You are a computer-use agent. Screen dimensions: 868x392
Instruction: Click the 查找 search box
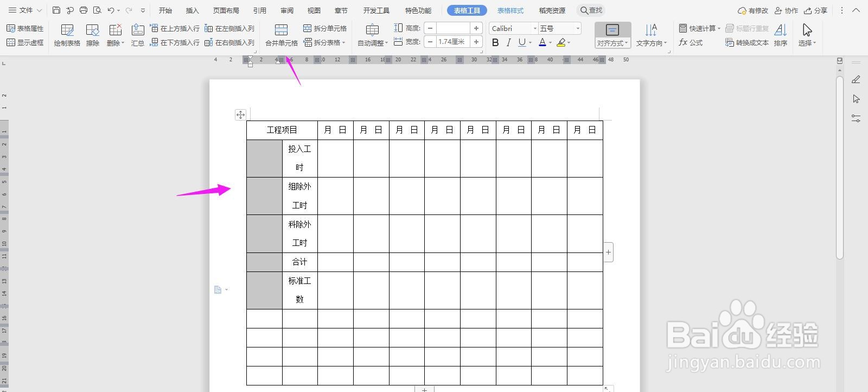click(x=591, y=10)
